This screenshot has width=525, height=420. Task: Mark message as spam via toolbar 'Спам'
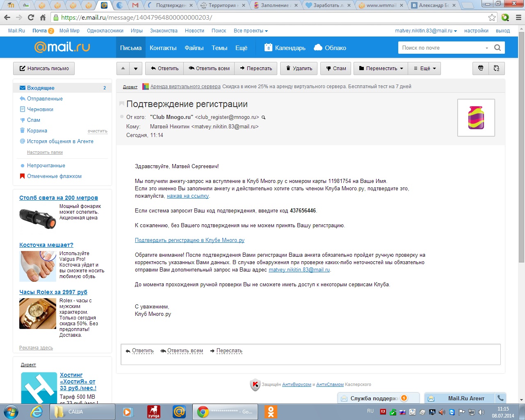(336, 68)
